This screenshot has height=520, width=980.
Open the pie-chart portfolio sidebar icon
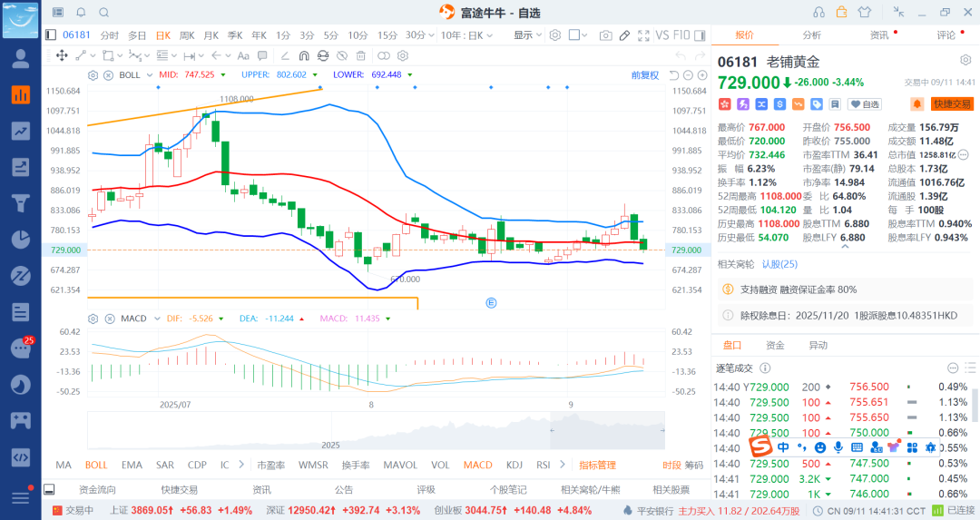pyautogui.click(x=21, y=240)
